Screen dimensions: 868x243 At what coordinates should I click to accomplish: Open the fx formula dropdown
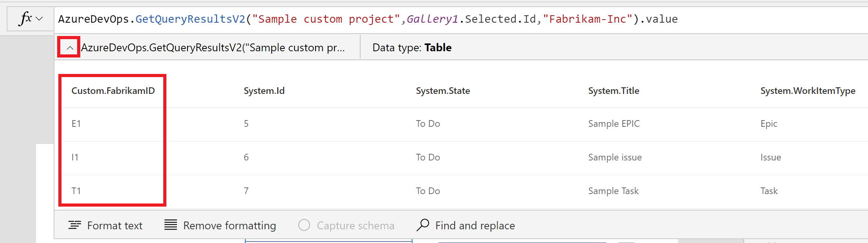coord(31,19)
